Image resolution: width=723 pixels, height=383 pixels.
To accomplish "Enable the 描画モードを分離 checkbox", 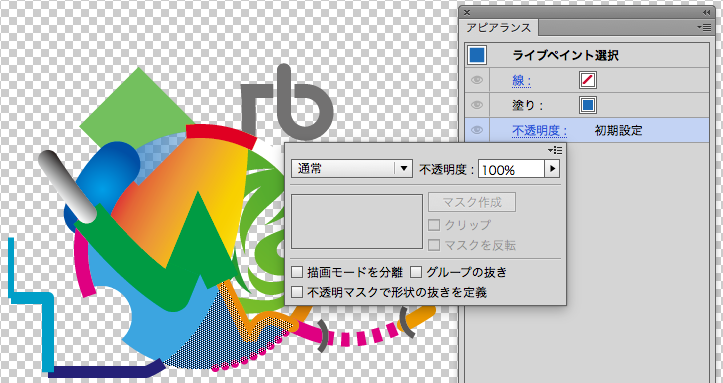I will tap(297, 272).
